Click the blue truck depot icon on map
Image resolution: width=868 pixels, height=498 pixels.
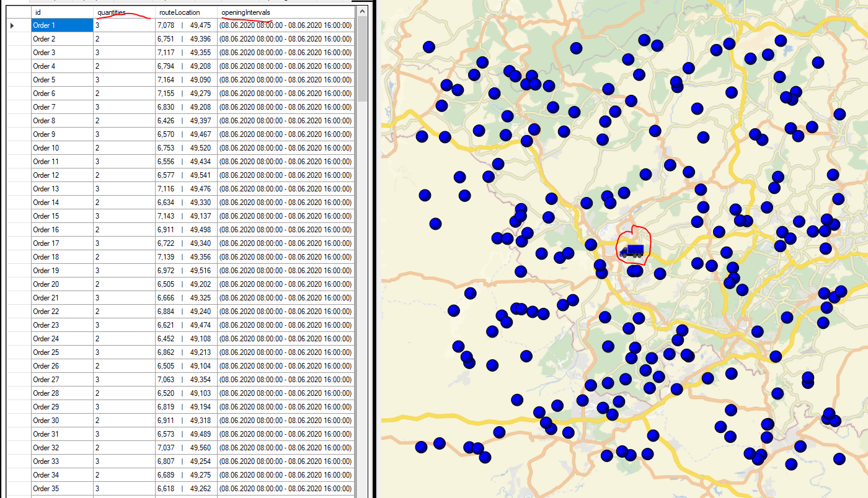point(632,251)
